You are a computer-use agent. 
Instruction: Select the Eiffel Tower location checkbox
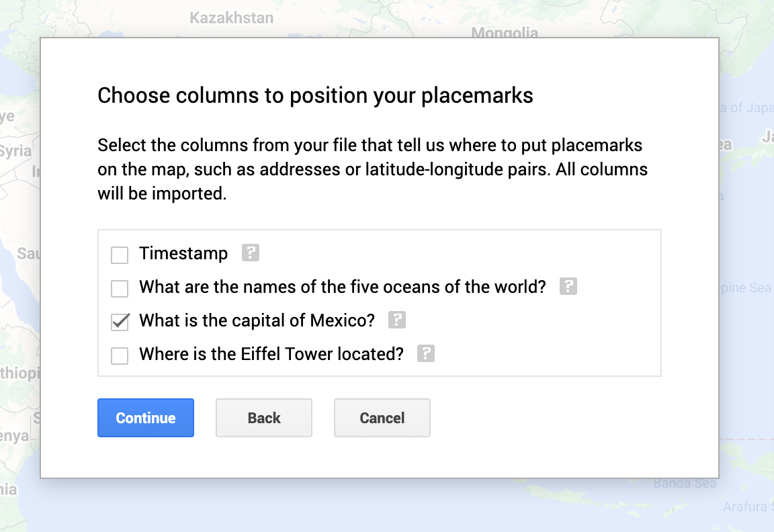[119, 355]
